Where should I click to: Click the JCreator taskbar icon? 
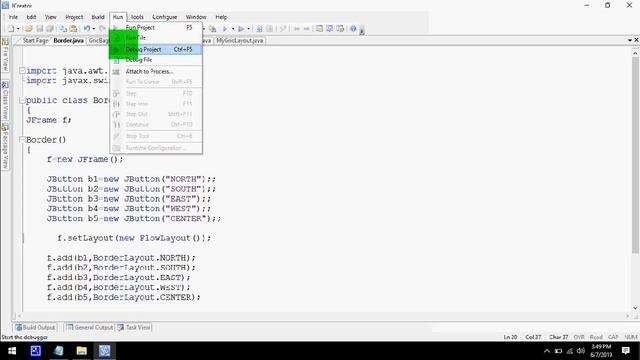[104, 351]
